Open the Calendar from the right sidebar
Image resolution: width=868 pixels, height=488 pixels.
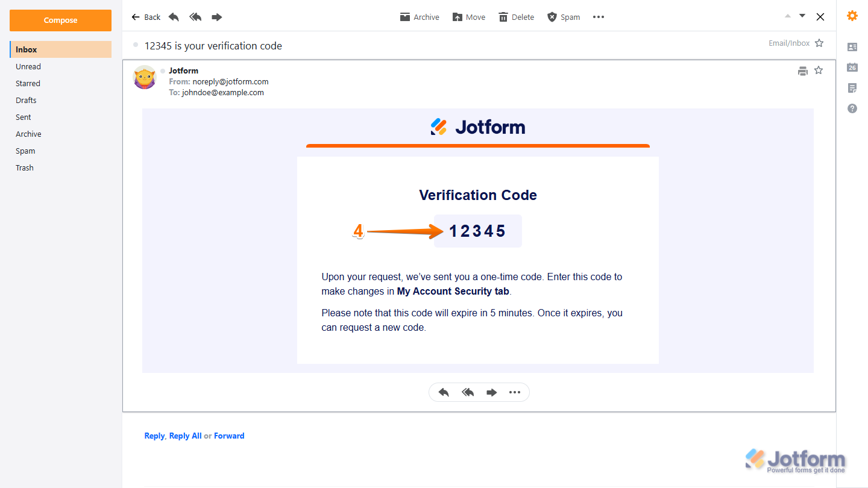(x=852, y=67)
